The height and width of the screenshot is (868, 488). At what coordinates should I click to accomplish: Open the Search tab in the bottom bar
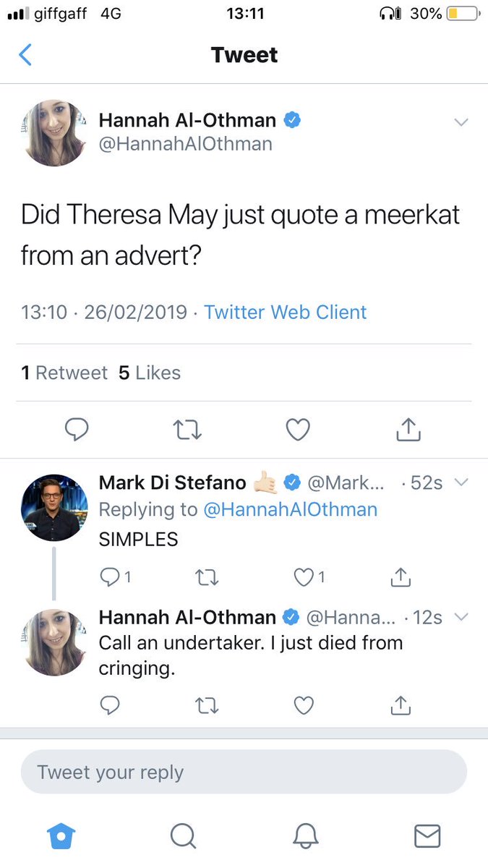(x=183, y=836)
